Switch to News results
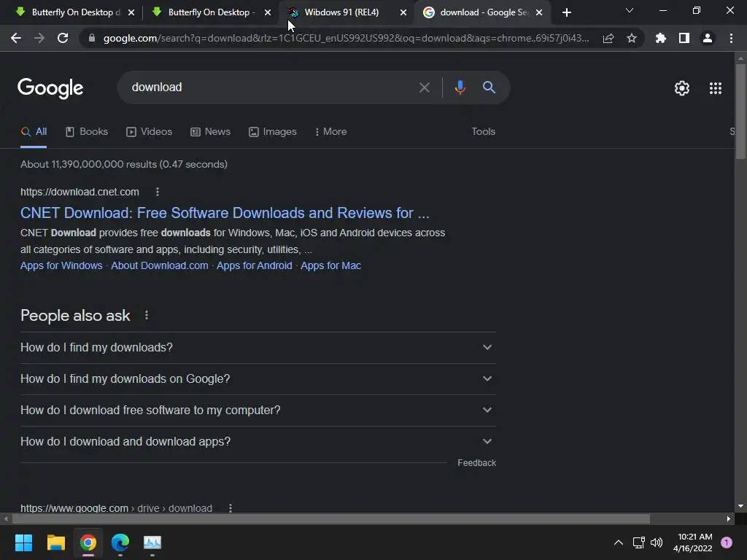Screen dimensions: 747x560 tap(210, 132)
